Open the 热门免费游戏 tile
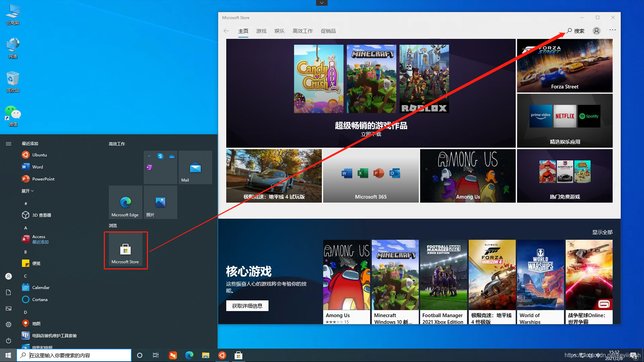The width and height of the screenshot is (644, 362). [565, 176]
